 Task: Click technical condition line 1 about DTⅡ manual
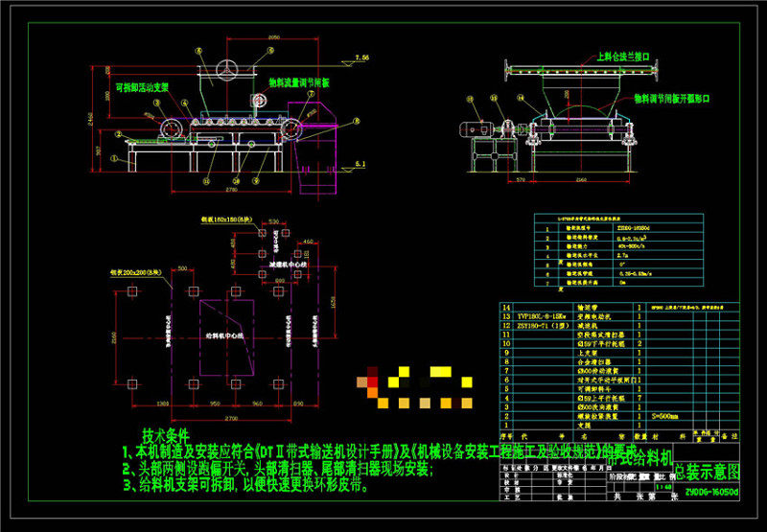(x=380, y=451)
